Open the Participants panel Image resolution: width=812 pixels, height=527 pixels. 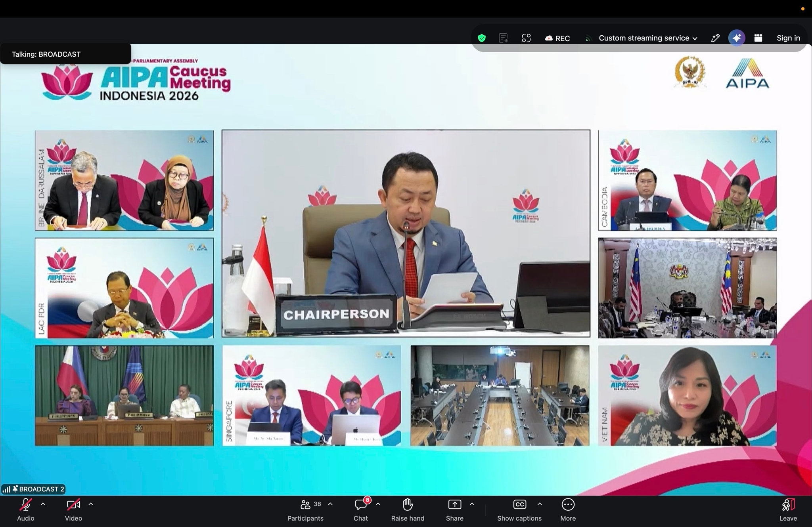pos(305,510)
